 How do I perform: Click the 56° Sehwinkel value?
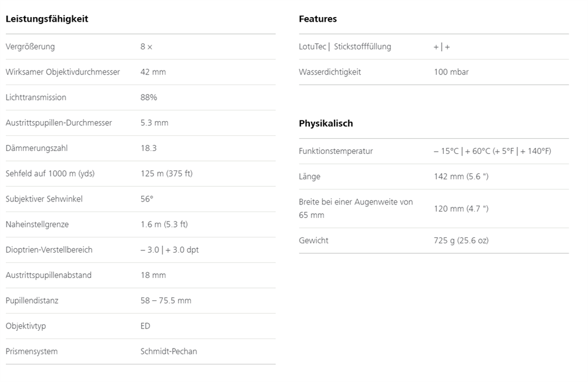tap(147, 199)
